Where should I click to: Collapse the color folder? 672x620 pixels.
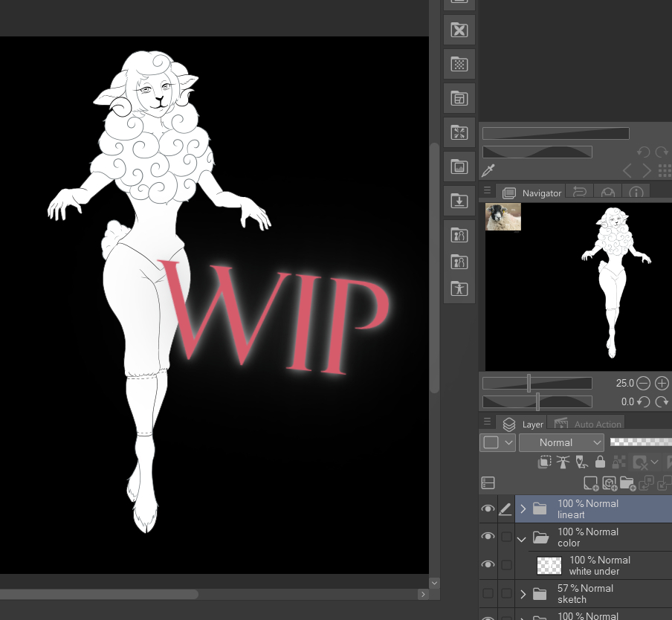[x=522, y=537]
